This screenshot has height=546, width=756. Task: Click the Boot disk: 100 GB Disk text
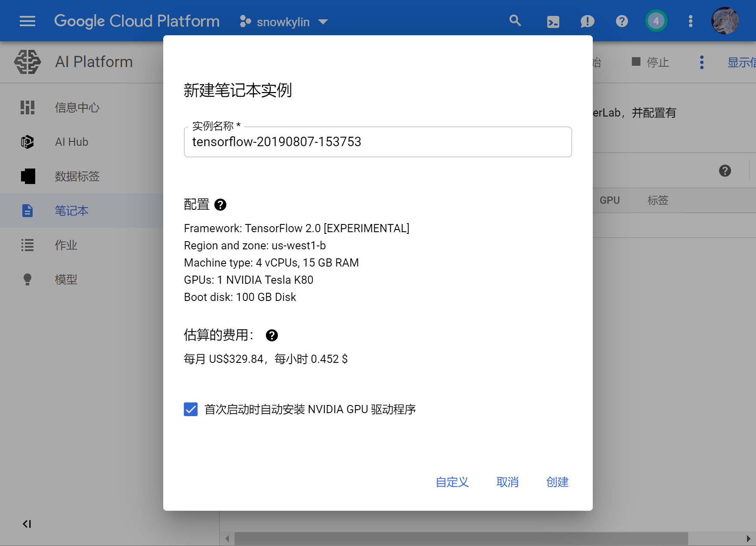(240, 297)
